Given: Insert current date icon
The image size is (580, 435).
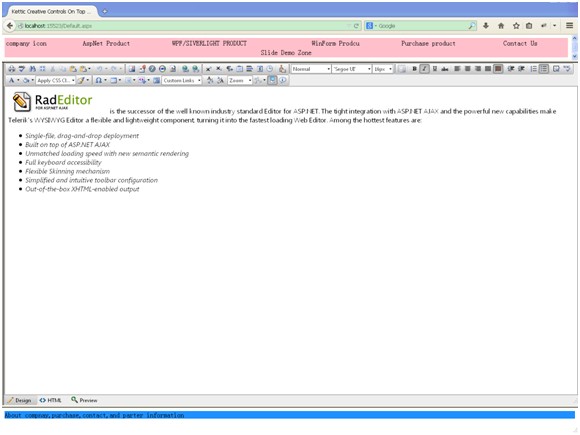Looking at the screenshot, I should click(x=260, y=69).
